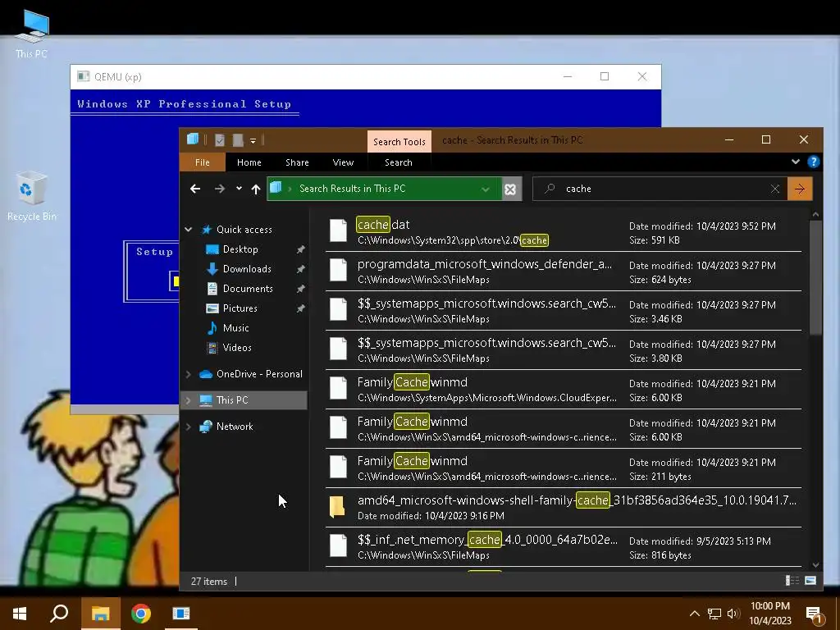The height and width of the screenshot is (630, 840).
Task: Expand OneDrive - Personal tree node
Action: point(189,374)
